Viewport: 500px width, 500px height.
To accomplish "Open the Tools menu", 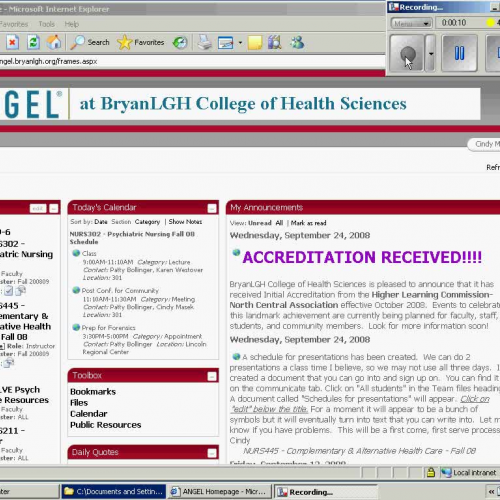I will point(46,24).
